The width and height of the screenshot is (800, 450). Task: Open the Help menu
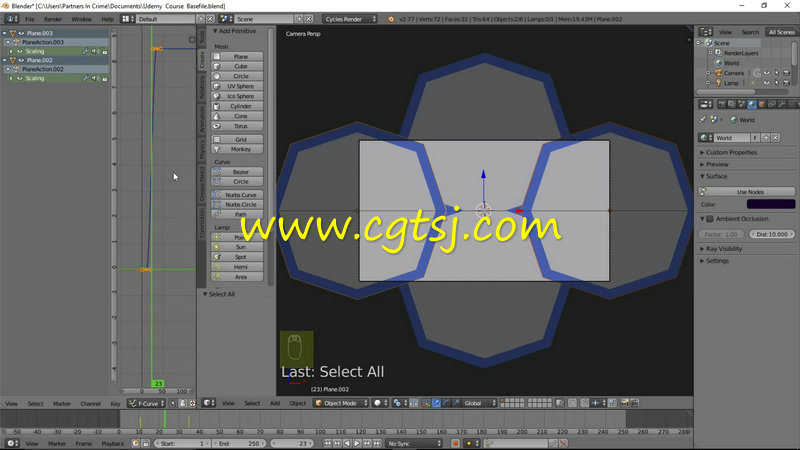tap(107, 19)
